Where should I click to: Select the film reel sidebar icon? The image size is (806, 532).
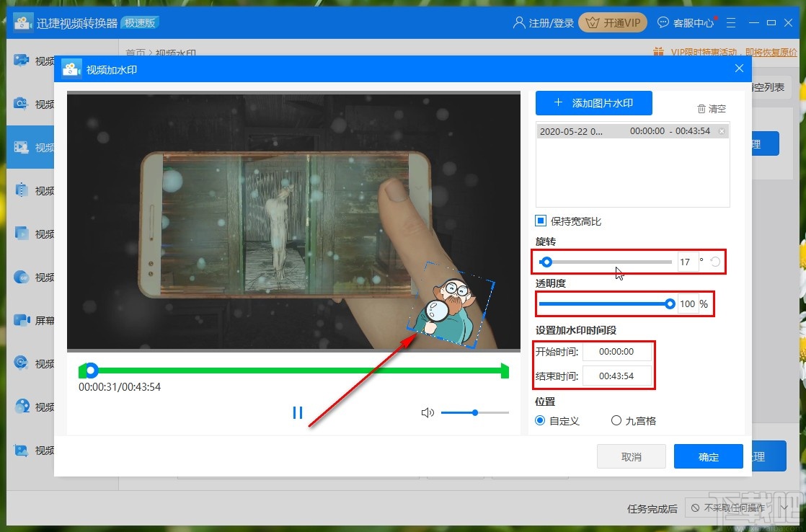pos(22,406)
